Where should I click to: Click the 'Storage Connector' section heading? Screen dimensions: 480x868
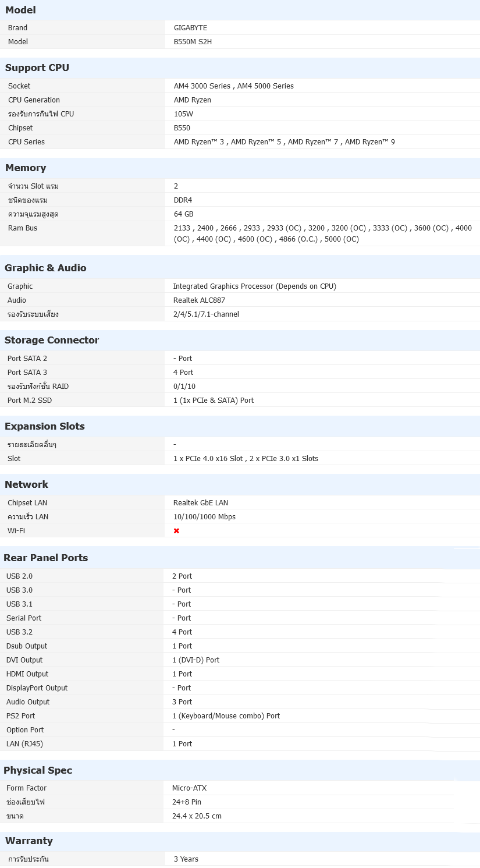(x=52, y=340)
